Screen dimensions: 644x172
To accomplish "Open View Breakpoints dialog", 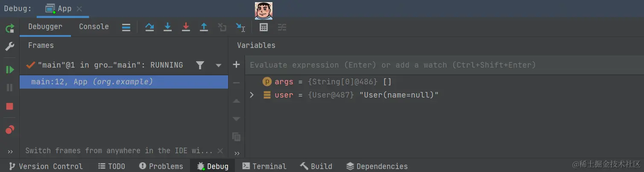I will [9, 129].
